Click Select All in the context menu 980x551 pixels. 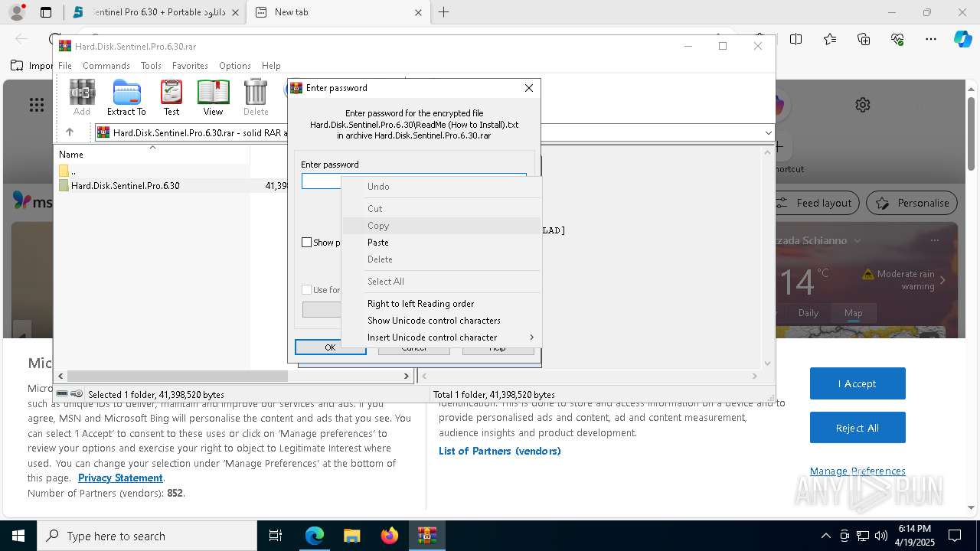pos(442,282)
